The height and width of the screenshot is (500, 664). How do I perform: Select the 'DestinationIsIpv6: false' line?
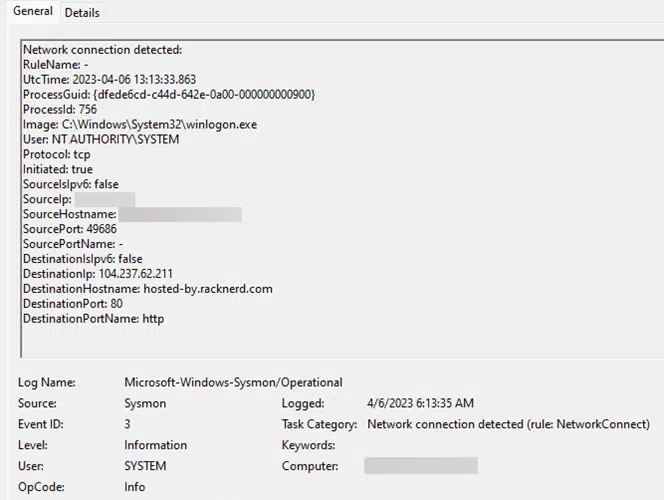pos(83,259)
